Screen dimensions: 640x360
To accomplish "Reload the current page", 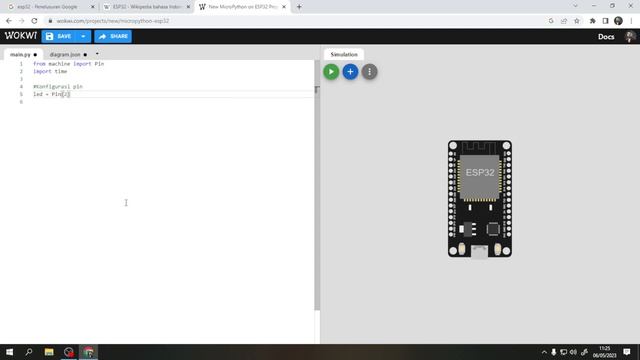I will [34, 21].
